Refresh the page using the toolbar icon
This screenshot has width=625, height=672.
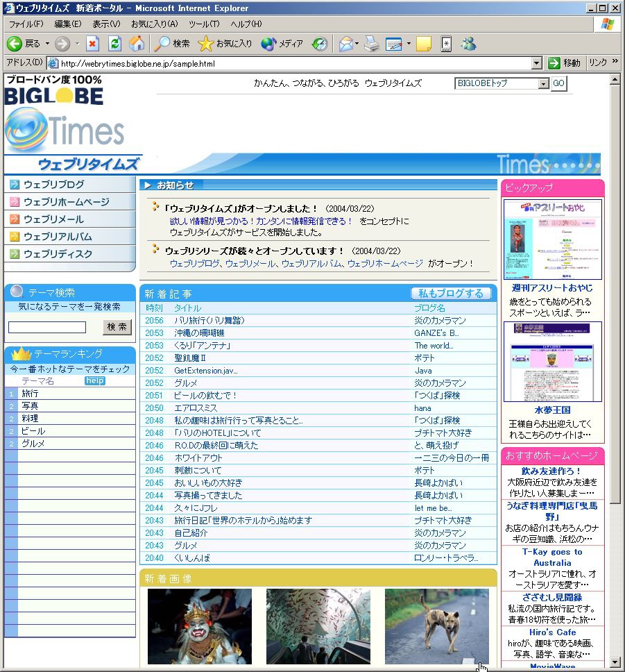pyautogui.click(x=114, y=43)
